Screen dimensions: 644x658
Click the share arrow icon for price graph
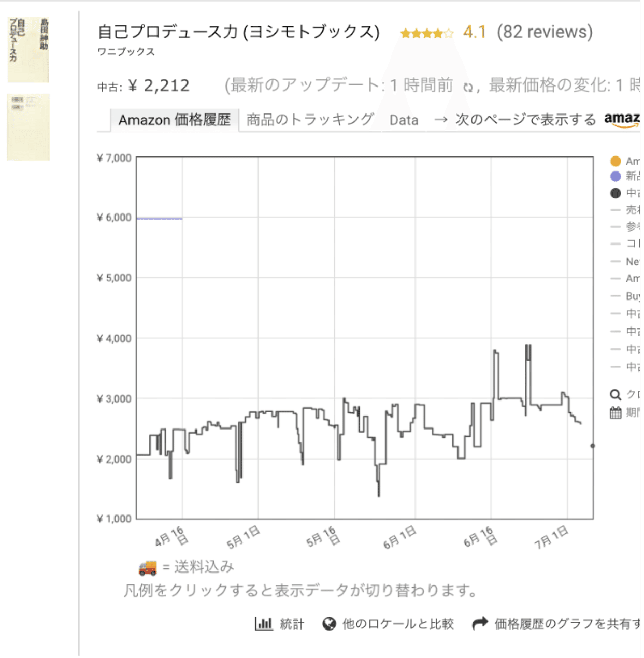pos(480,623)
